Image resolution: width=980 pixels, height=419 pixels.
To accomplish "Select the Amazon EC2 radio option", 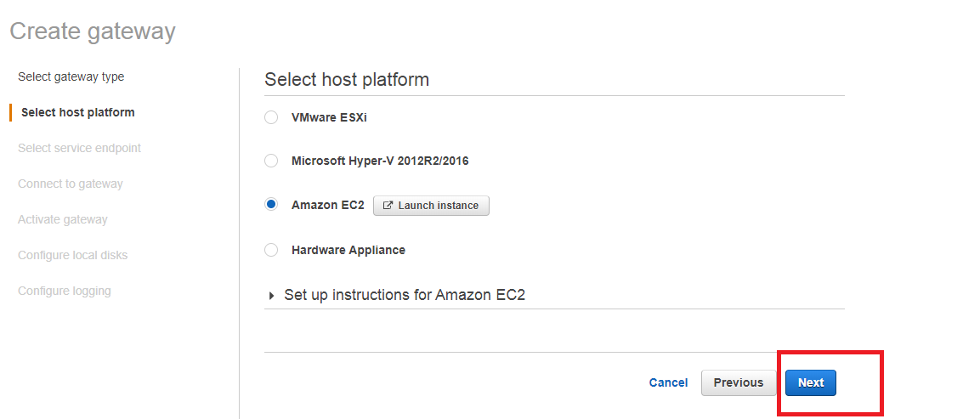I will (x=271, y=205).
